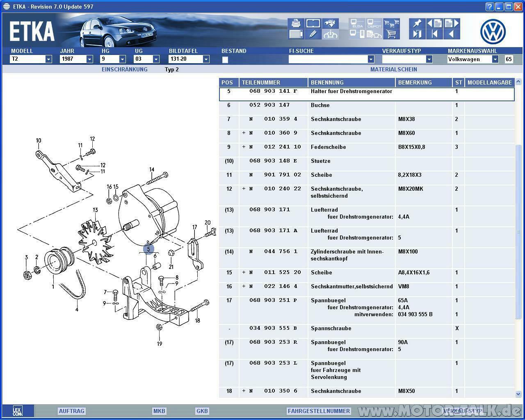Click the ST column header
This screenshot has height=420, width=525.
pyautogui.click(x=459, y=82)
